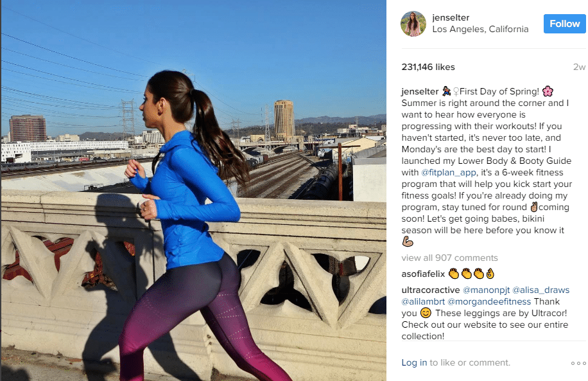Open jenselter username in header
The height and width of the screenshot is (381, 588).
pos(451,17)
